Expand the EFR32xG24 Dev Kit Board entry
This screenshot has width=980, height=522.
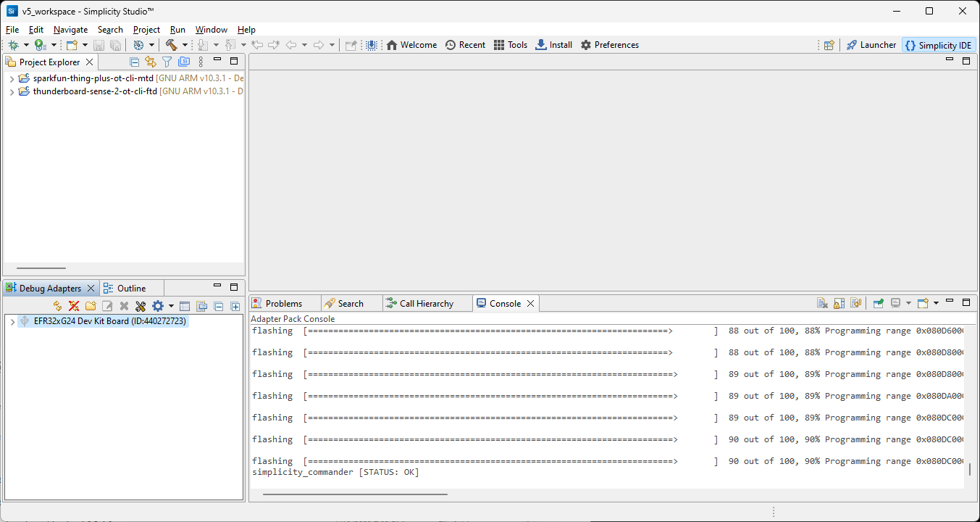coord(12,320)
